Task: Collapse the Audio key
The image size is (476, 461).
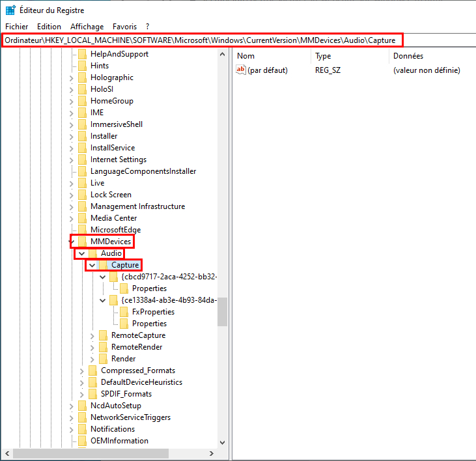Action: pyautogui.click(x=81, y=253)
